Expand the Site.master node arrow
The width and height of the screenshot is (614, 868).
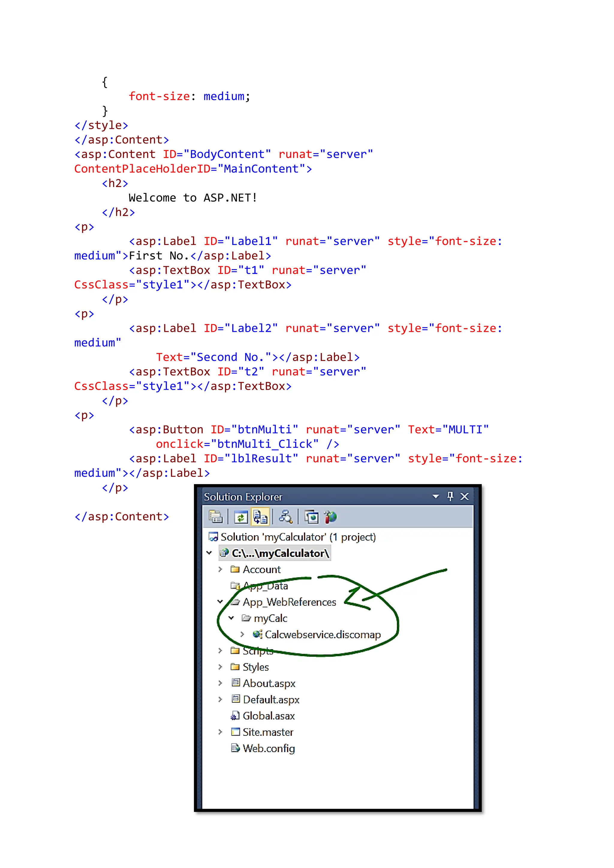point(220,732)
